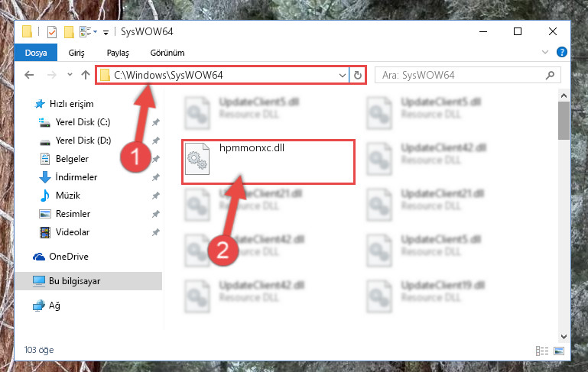
Task: Click the Properties icon in quick access toolbar
Action: click(52, 32)
